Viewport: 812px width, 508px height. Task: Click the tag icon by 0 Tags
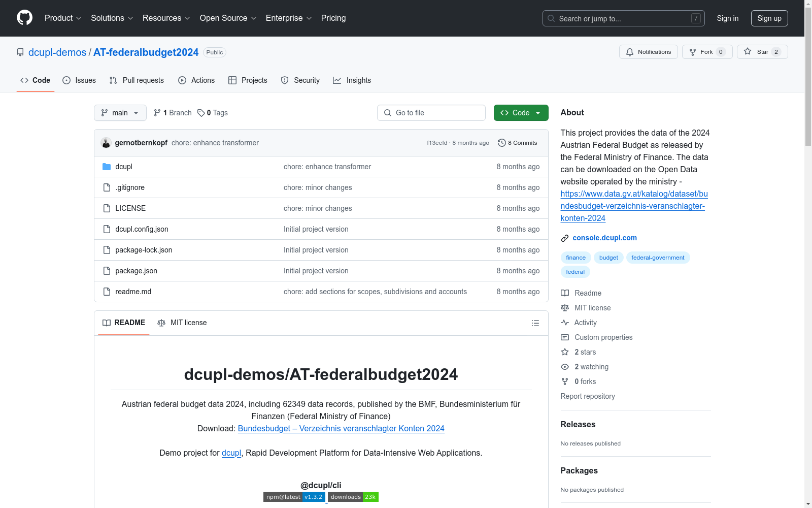pyautogui.click(x=201, y=113)
